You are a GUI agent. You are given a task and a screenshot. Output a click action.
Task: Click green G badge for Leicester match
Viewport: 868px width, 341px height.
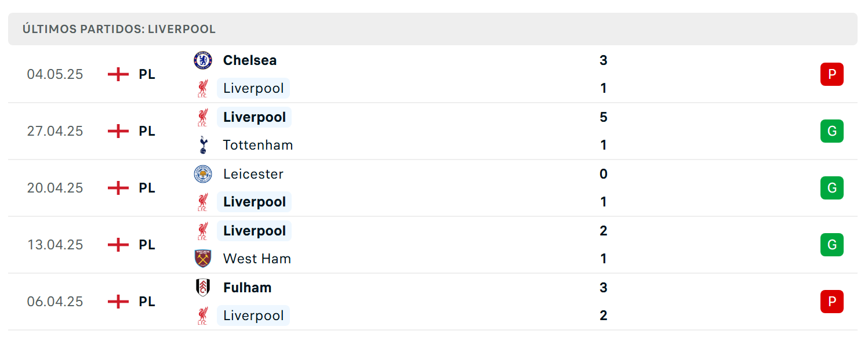pos(832,188)
